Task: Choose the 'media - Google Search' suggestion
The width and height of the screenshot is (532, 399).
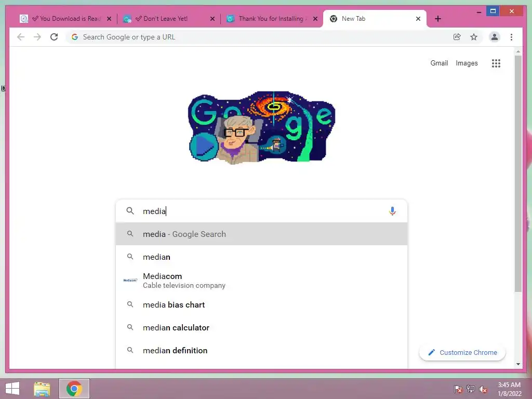Action: (x=261, y=234)
